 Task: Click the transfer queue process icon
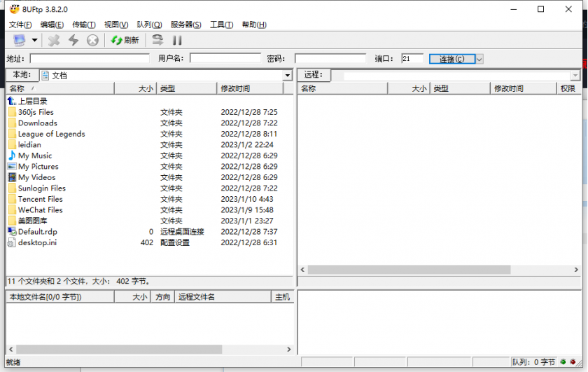pos(157,40)
